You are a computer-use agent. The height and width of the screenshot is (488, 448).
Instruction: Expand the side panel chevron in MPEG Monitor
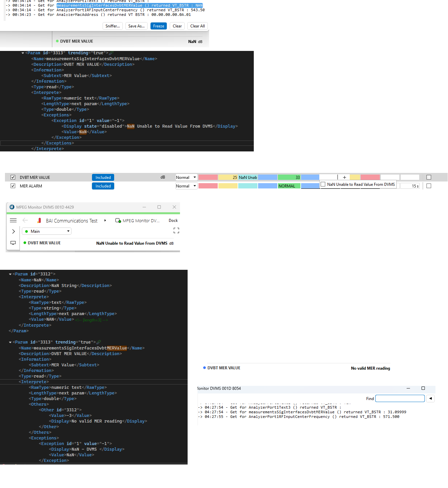click(13, 231)
